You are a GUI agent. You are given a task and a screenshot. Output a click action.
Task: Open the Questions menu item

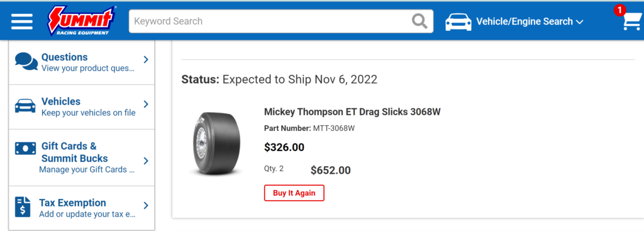(81, 62)
